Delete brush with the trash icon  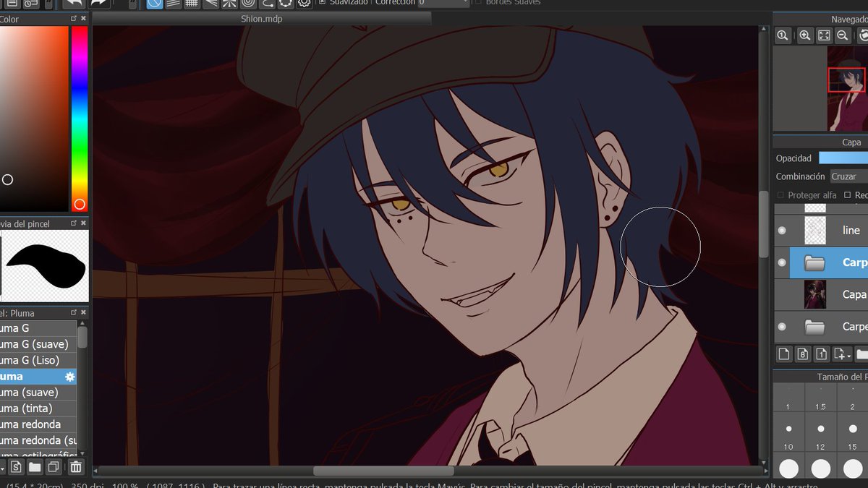click(x=76, y=466)
